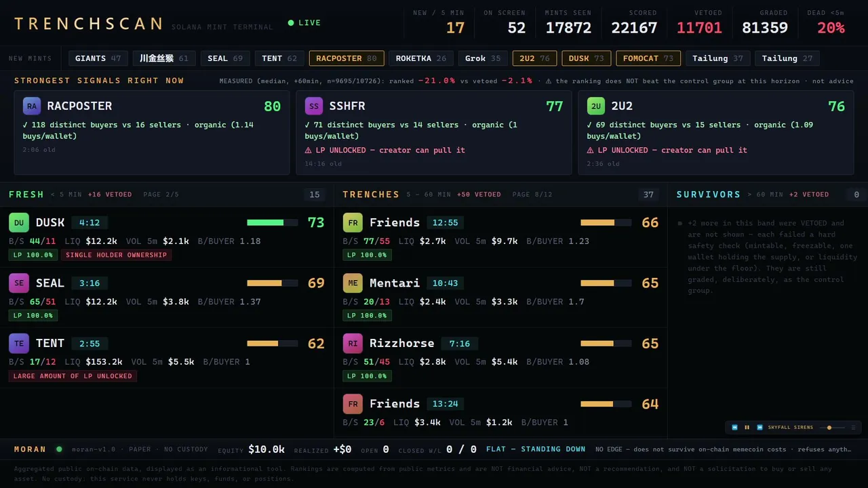
Task: Click the RA avatar icon on RACPOSTER card
Action: [x=32, y=106]
